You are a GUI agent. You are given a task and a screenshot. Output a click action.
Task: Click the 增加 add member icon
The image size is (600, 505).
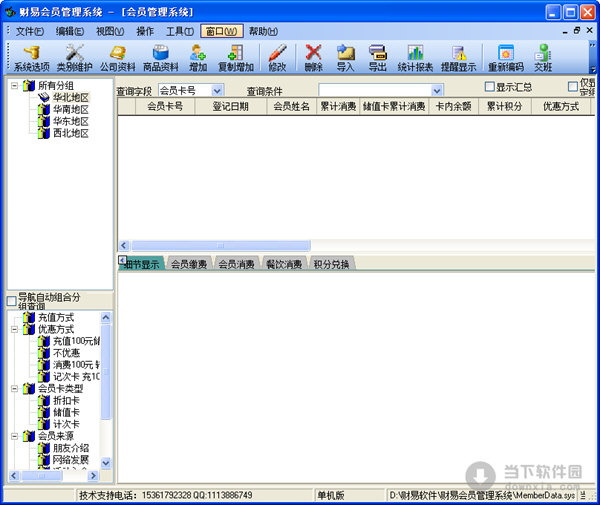(x=198, y=58)
